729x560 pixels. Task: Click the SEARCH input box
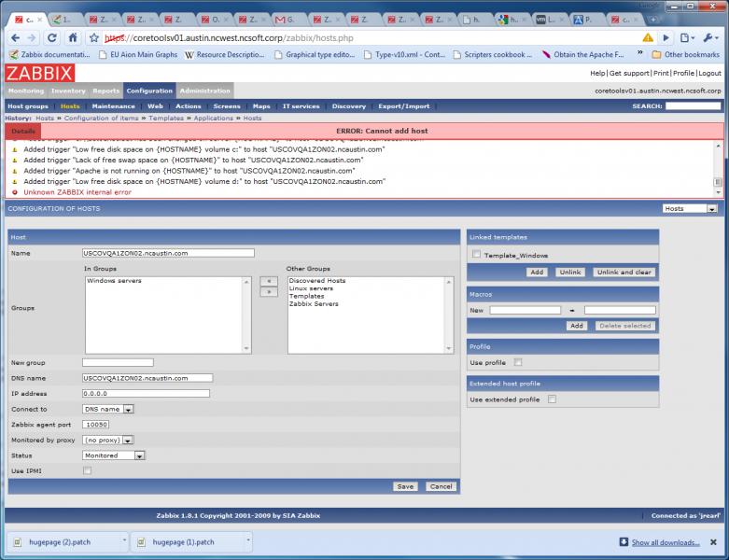point(693,106)
